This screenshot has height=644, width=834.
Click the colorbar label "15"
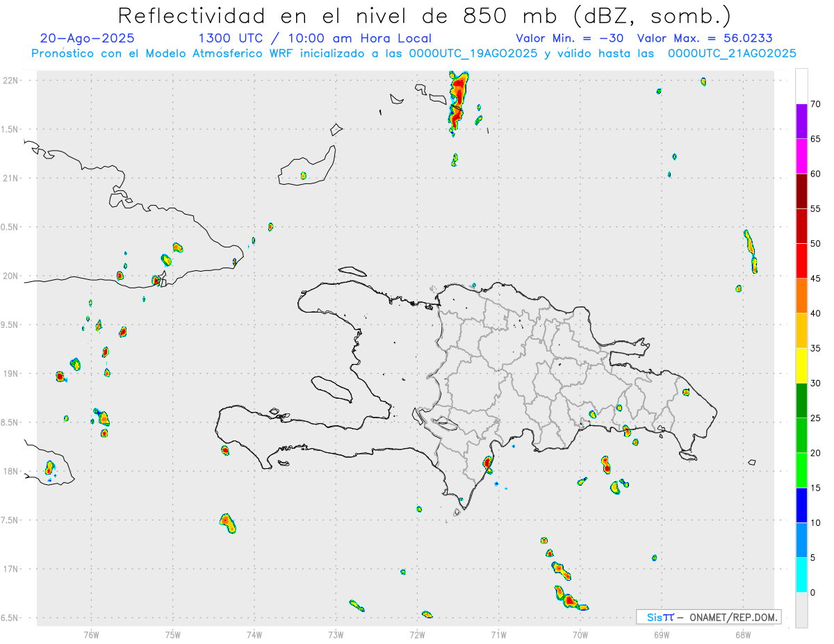(x=816, y=488)
